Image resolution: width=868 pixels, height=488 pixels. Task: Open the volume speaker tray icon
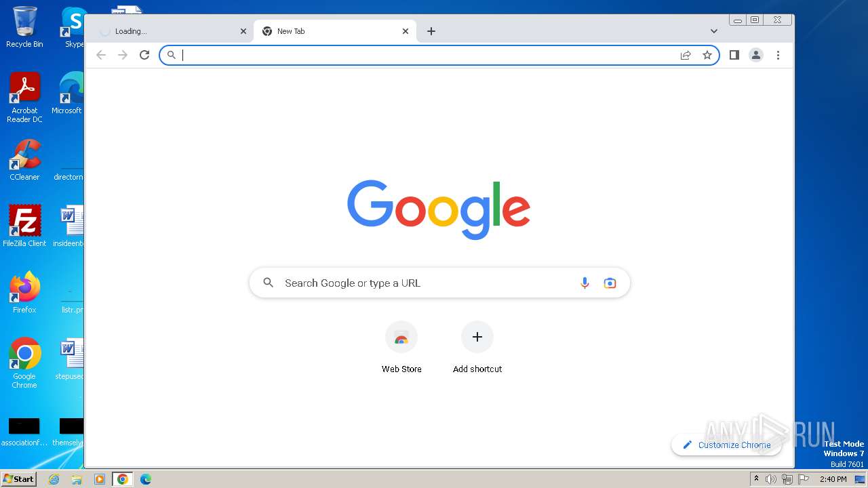coord(771,479)
